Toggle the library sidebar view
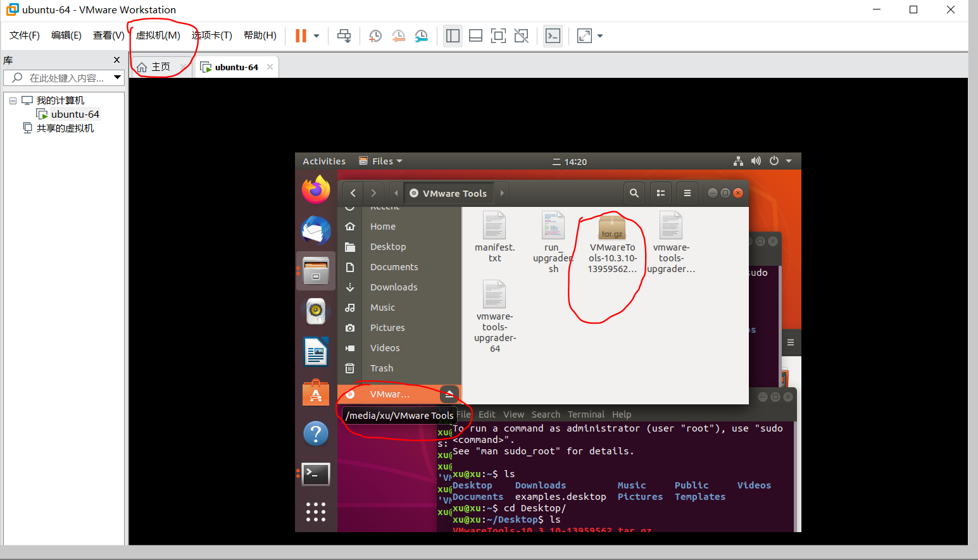The height and width of the screenshot is (560, 978). (x=453, y=36)
